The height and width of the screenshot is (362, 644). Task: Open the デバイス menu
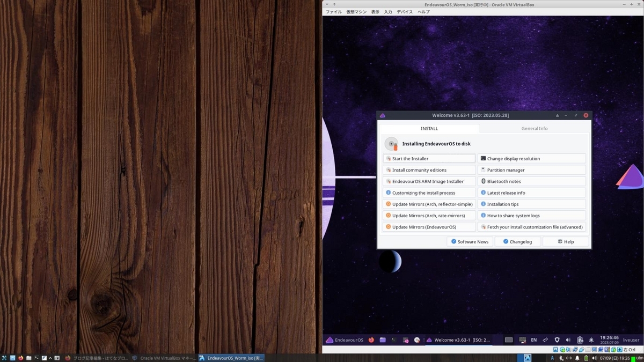coord(405,12)
